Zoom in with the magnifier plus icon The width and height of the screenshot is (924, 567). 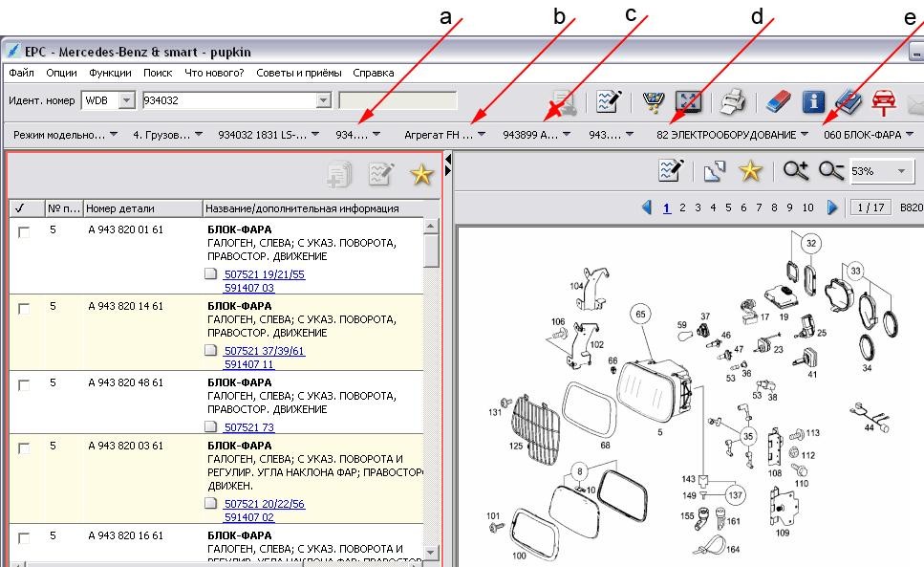coord(796,171)
